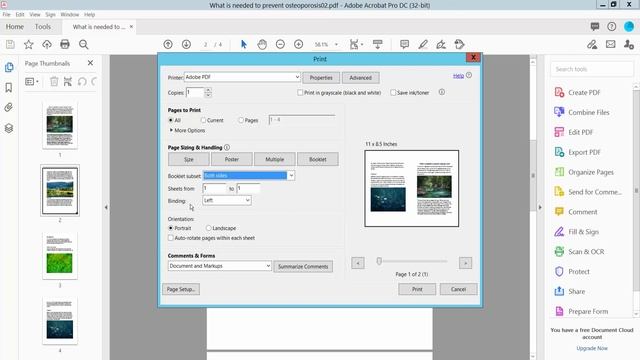Click the zoom out minus icon
Viewport: 640px width, 360px height.
[x=280, y=44]
